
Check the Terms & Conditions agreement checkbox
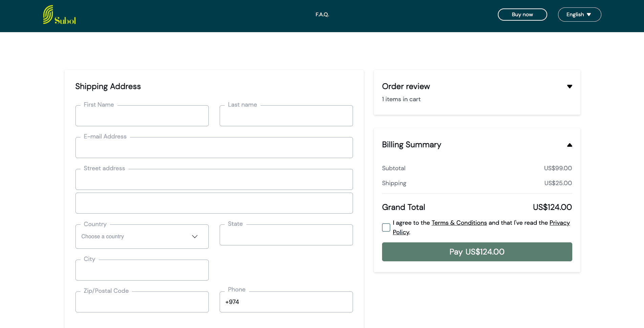[386, 227]
